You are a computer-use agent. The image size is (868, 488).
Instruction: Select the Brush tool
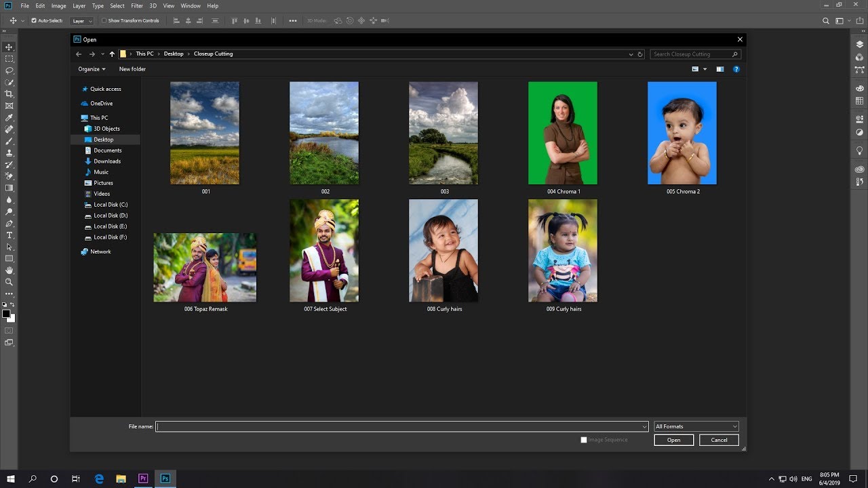[9, 141]
